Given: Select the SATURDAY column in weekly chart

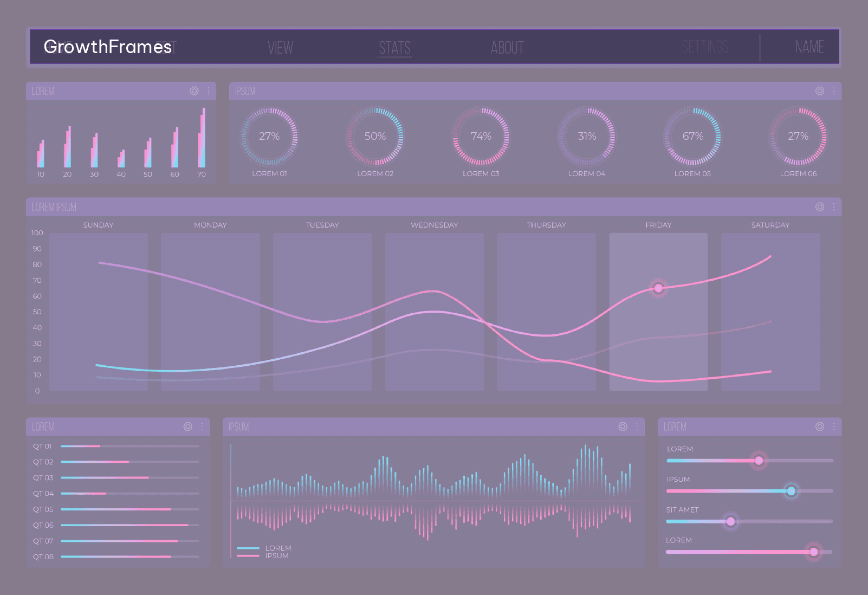Looking at the screenshot, I should 770,312.
